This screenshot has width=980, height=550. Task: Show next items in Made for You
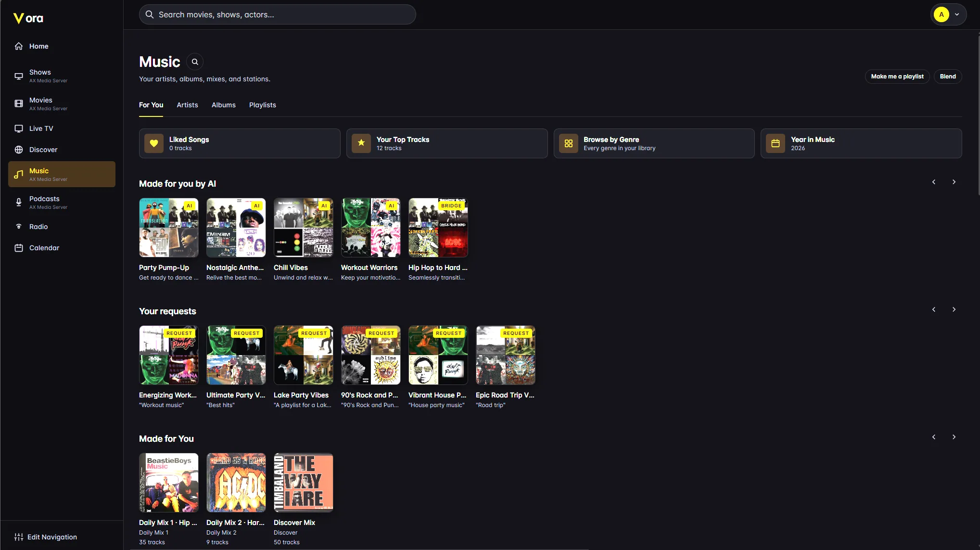pyautogui.click(x=954, y=437)
